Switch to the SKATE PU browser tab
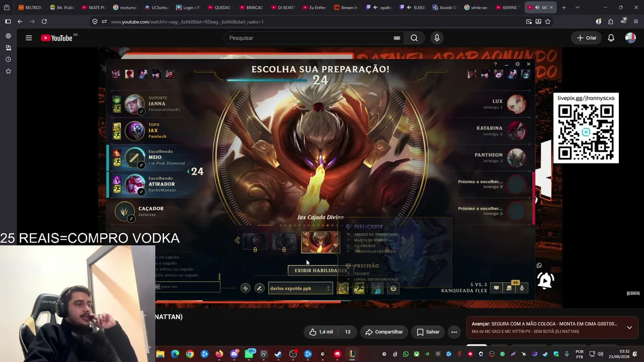 click(x=93, y=8)
